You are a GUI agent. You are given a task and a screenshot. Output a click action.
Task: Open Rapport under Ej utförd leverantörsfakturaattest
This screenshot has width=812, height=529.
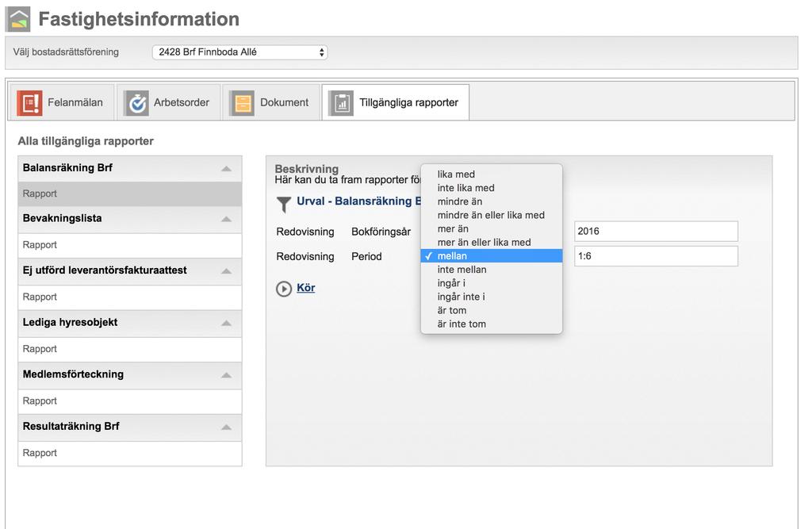point(130,297)
